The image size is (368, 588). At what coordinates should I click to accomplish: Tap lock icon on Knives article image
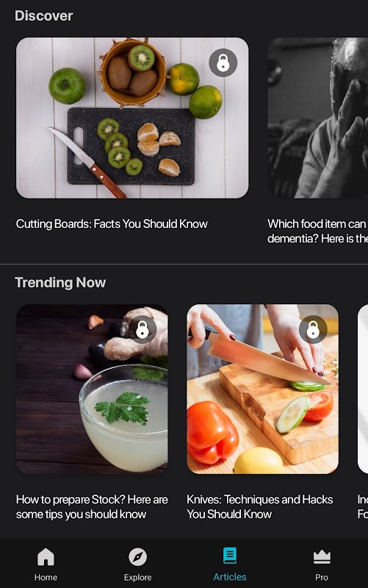tap(313, 329)
